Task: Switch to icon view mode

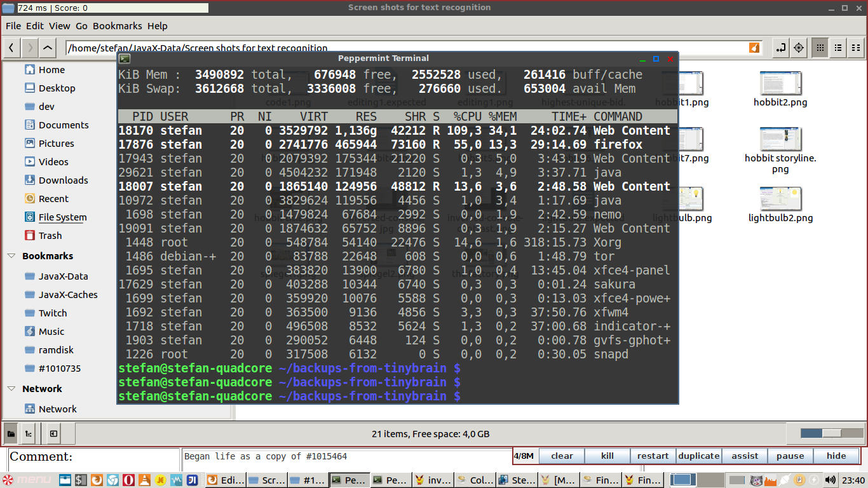Action: [x=820, y=48]
